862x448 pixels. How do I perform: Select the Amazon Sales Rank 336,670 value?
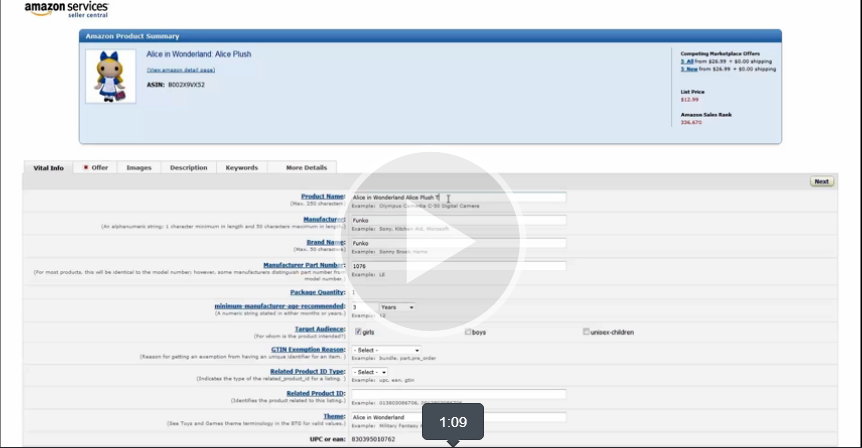click(x=691, y=123)
